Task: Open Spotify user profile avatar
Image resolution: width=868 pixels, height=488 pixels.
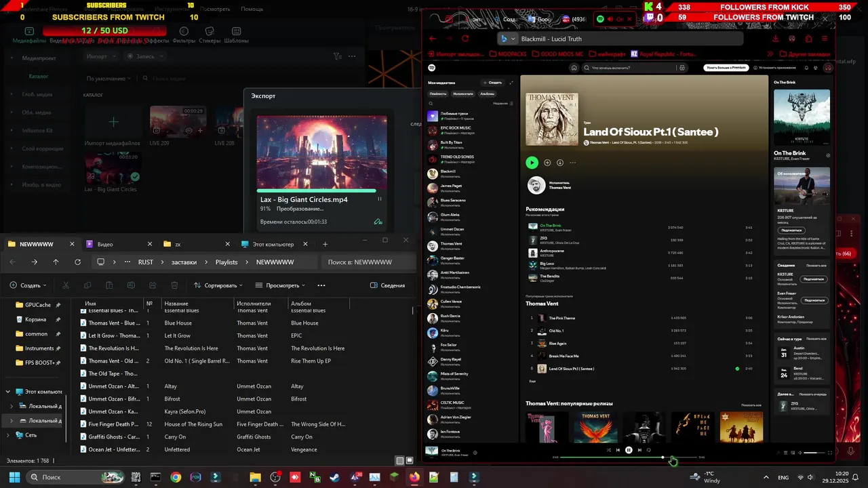Action: click(828, 68)
